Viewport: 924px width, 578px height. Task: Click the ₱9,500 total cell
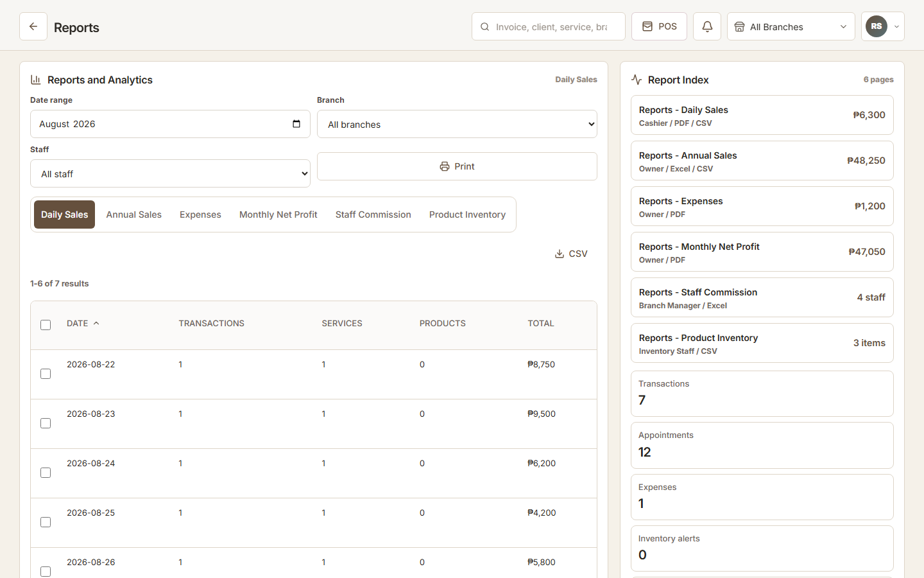[x=542, y=414]
